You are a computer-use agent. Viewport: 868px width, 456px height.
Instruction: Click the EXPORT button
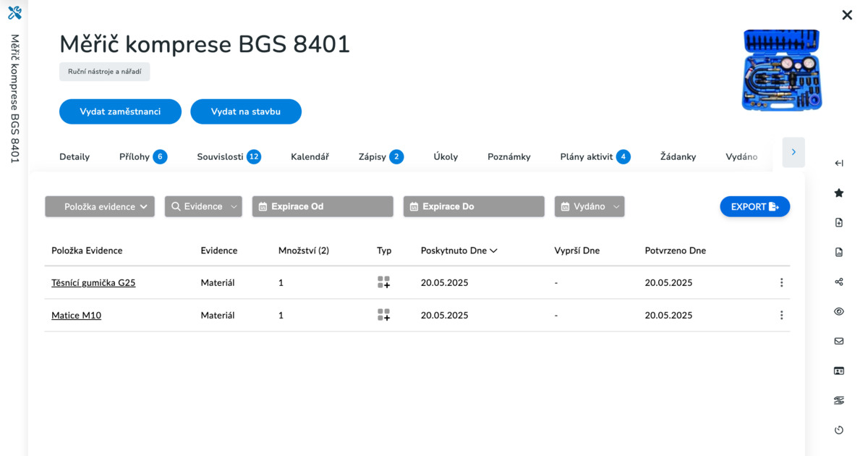click(754, 206)
